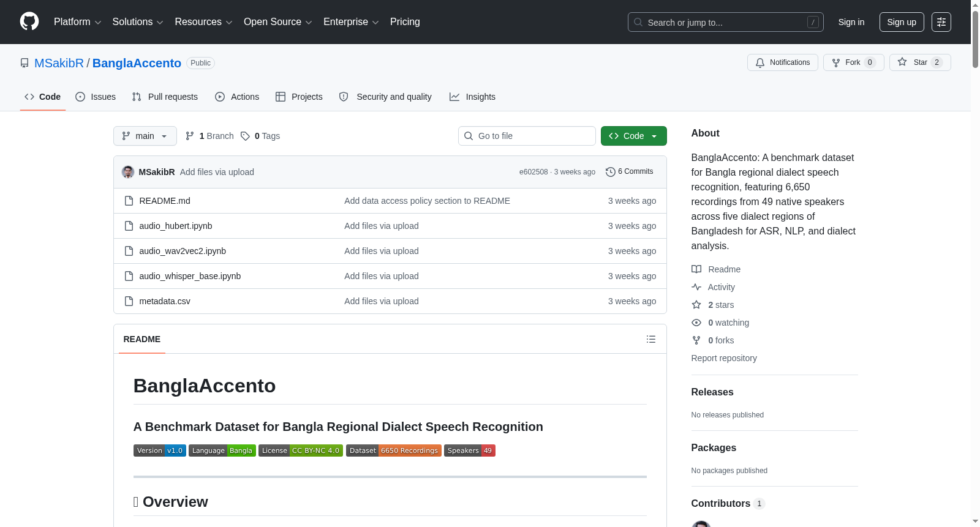Click the audio_wav2vec2.ipynb file icon
Screen dimensions: 980x527
129,251
